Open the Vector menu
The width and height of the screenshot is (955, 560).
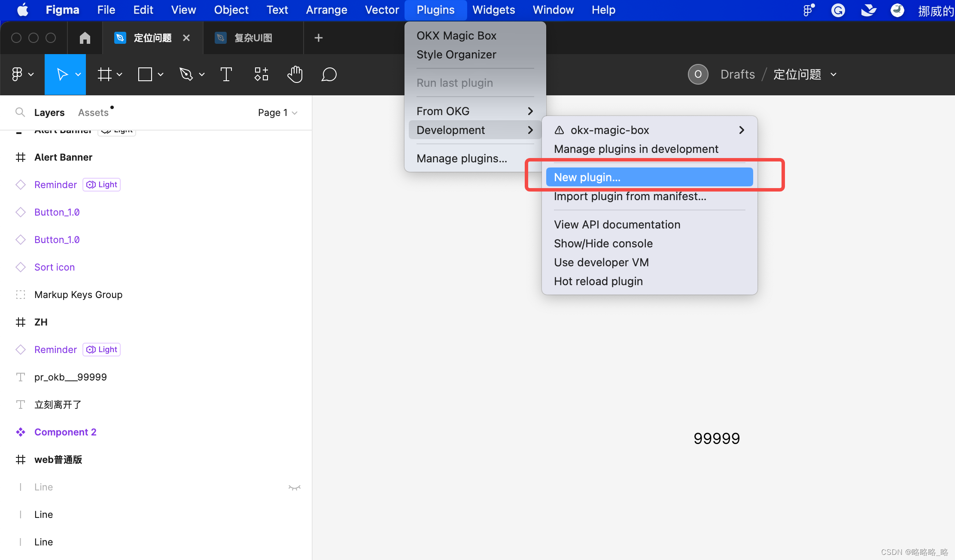point(382,10)
